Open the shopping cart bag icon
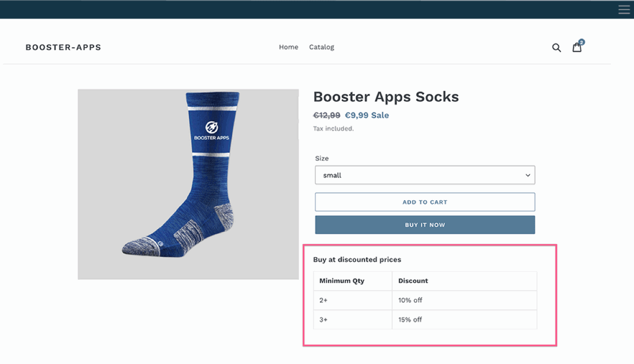This screenshot has height=364, width=634. point(577,47)
